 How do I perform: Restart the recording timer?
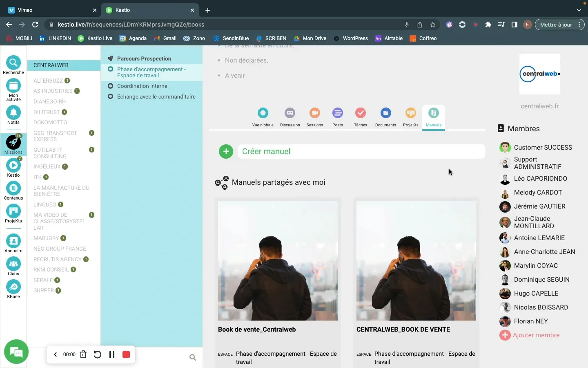(97, 355)
